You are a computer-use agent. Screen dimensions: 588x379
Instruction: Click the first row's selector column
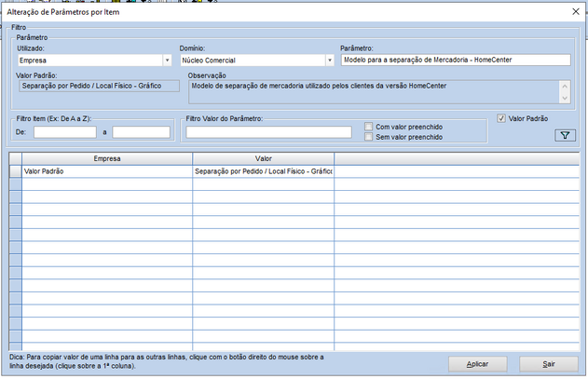click(x=15, y=172)
